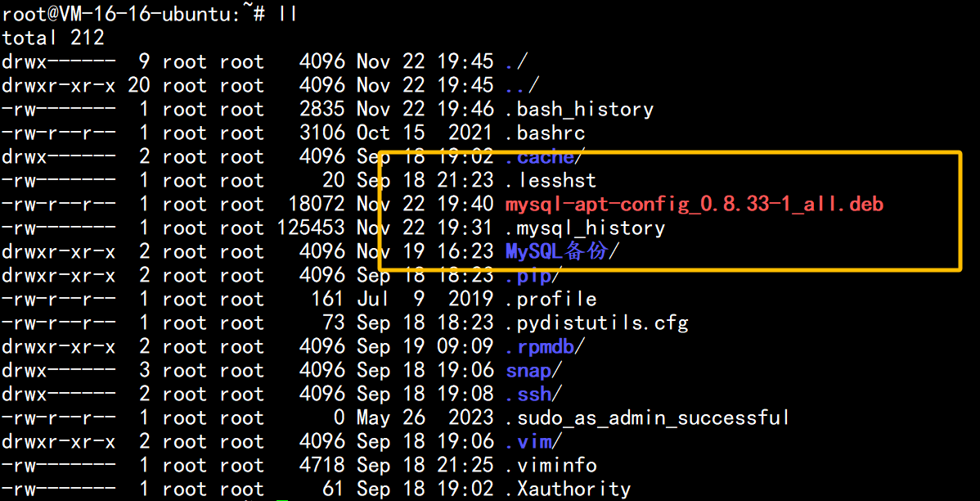Click the typed "ll" command
980x501 pixels.
click(x=288, y=15)
